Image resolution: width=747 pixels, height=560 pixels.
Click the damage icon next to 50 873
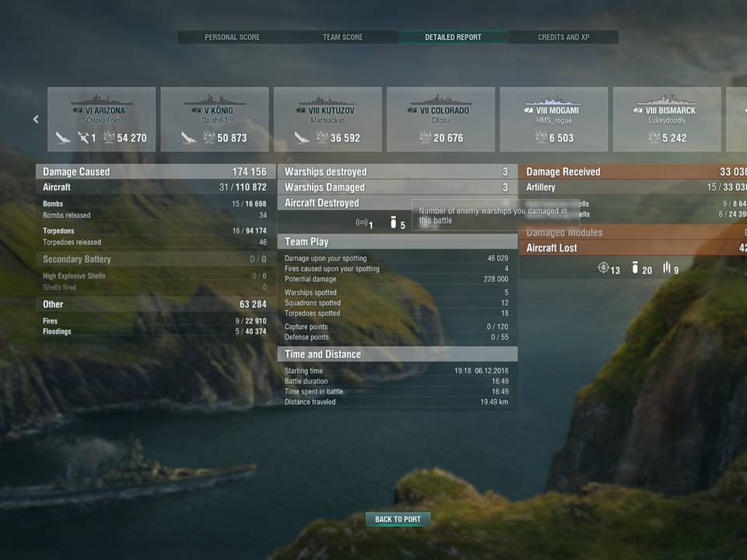[x=209, y=138]
